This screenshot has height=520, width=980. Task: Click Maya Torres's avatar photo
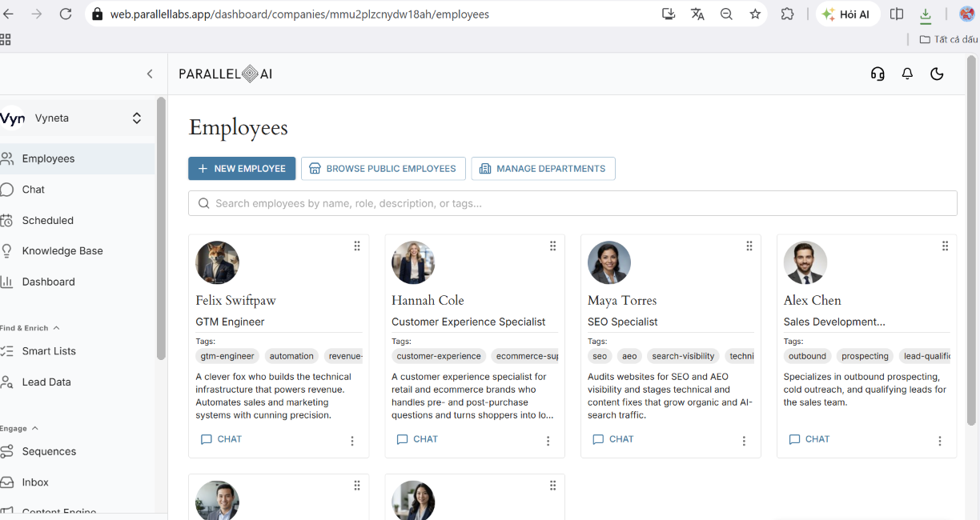pyautogui.click(x=609, y=262)
